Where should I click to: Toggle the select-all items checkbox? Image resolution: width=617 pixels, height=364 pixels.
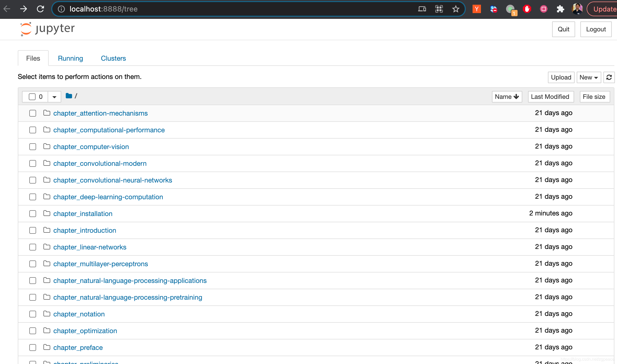(32, 97)
